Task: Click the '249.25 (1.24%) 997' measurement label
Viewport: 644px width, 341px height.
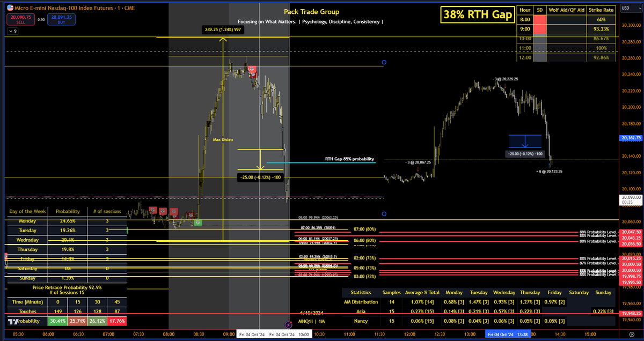Action: (223, 30)
